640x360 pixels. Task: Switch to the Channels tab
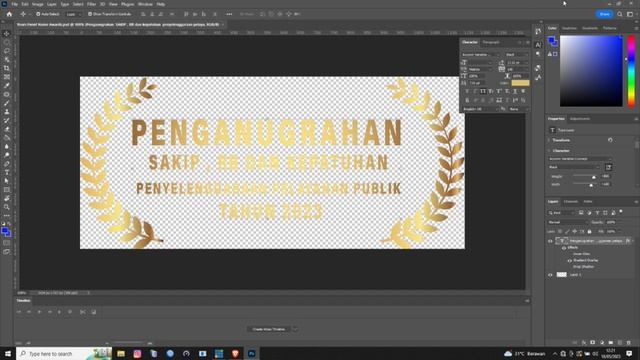[x=571, y=202]
